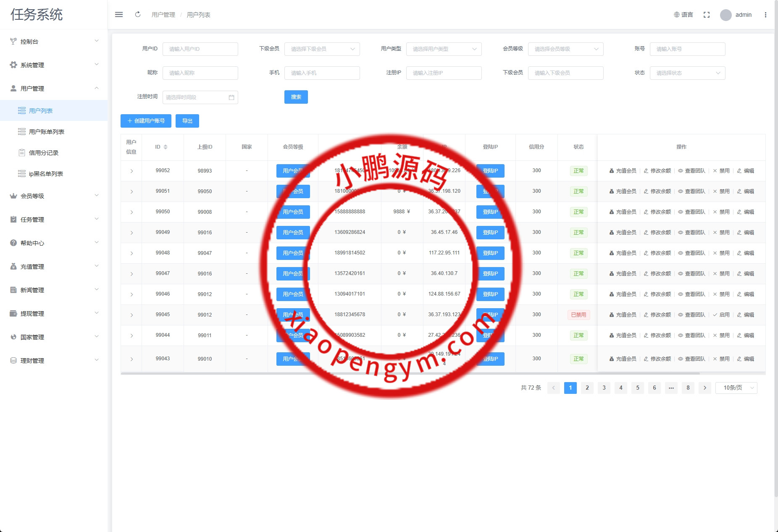
Task: Click pagination ellipsis to jump pages
Action: pyautogui.click(x=671, y=388)
